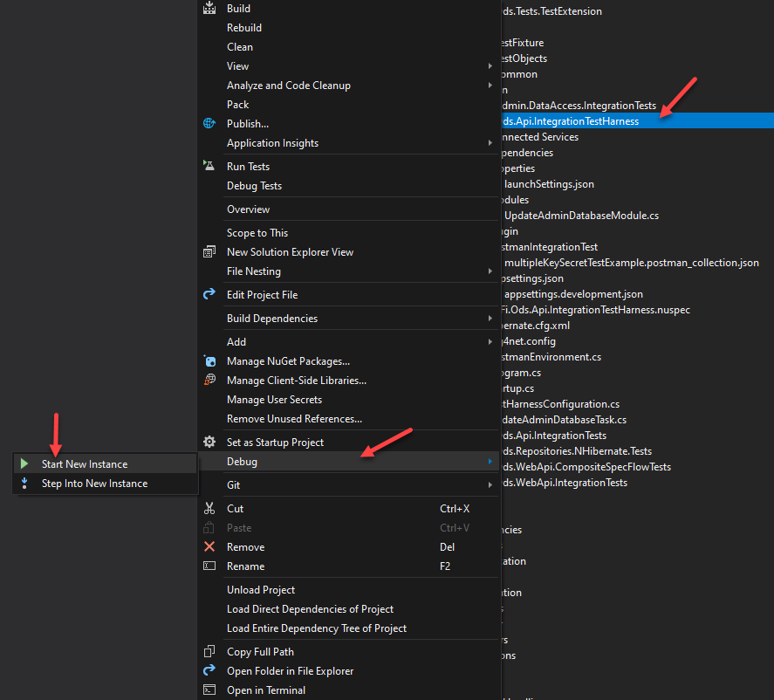
Task: Click the Edit Project File arrow icon
Action: 209,294
